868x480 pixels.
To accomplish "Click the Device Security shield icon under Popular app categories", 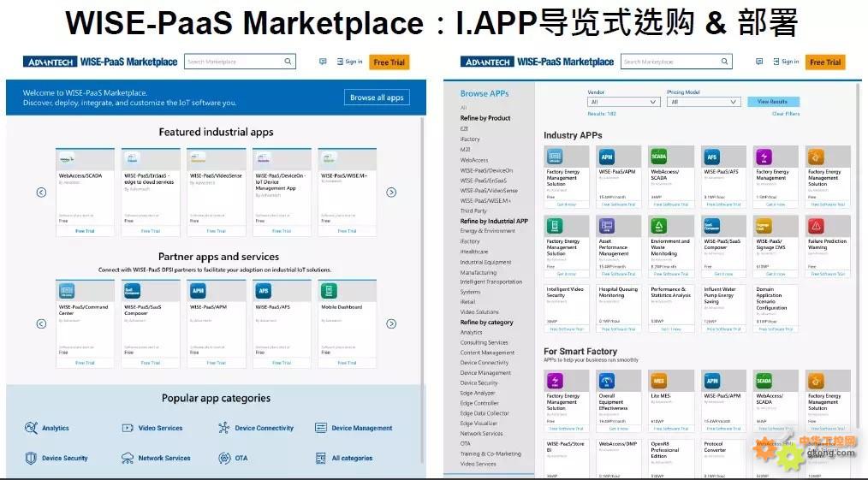I will (31, 458).
